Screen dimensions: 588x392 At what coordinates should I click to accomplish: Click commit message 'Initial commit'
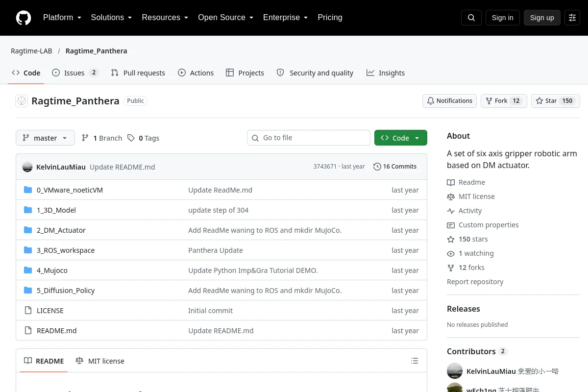211,311
